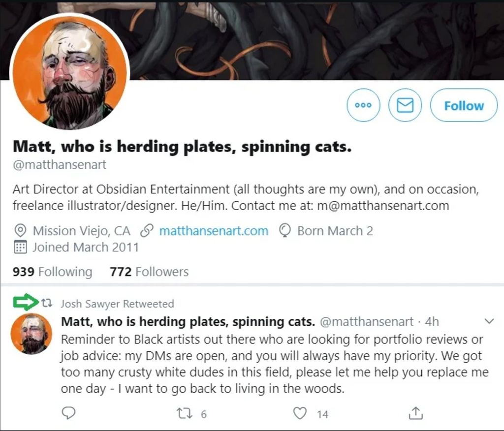Image resolution: width=504 pixels, height=431 pixels.
Task: View the 772 Followers list
Action: [149, 272]
